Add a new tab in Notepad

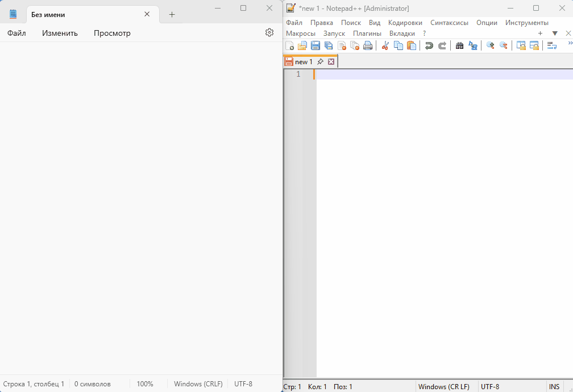pyautogui.click(x=172, y=15)
